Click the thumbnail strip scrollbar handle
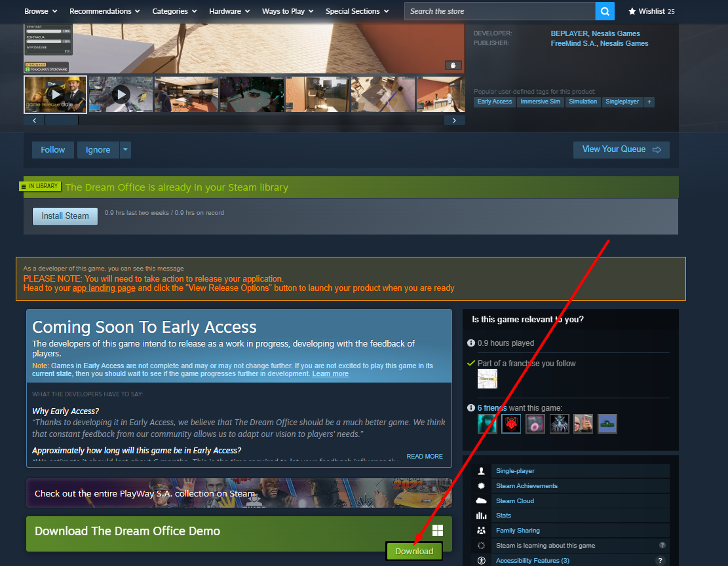Screen dimensions: 728x566 pos(62,121)
